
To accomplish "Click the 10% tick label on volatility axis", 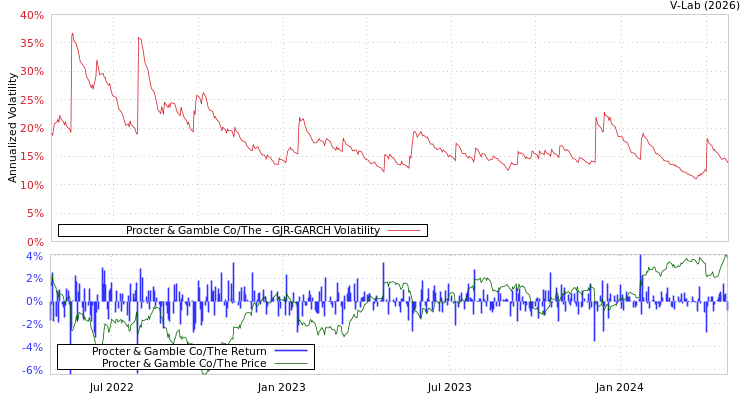I will point(31,185).
